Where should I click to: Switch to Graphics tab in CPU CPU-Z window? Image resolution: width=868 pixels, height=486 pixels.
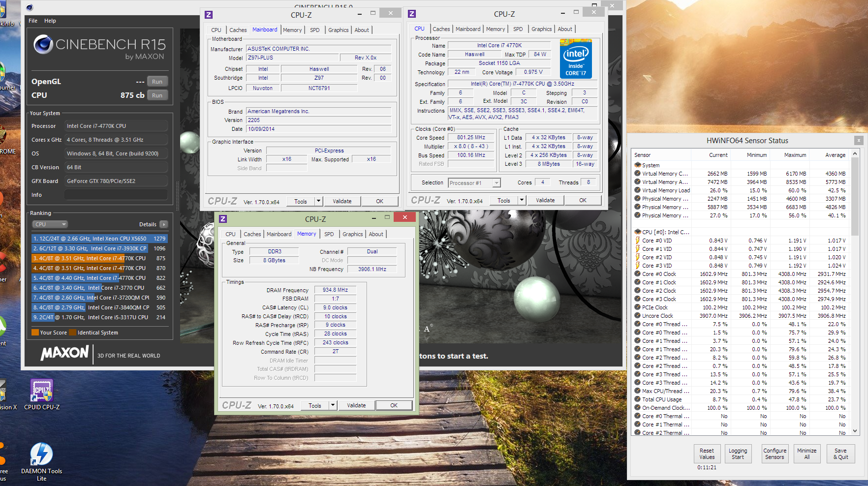541,29
